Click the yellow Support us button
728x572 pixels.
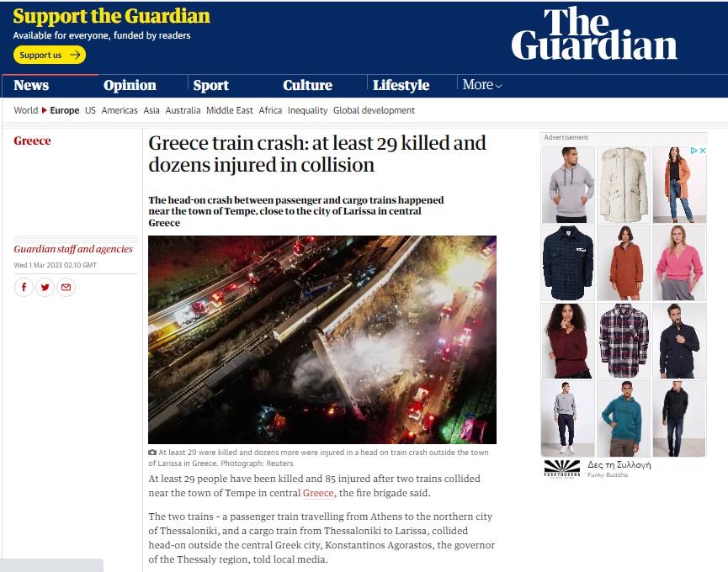(49, 55)
